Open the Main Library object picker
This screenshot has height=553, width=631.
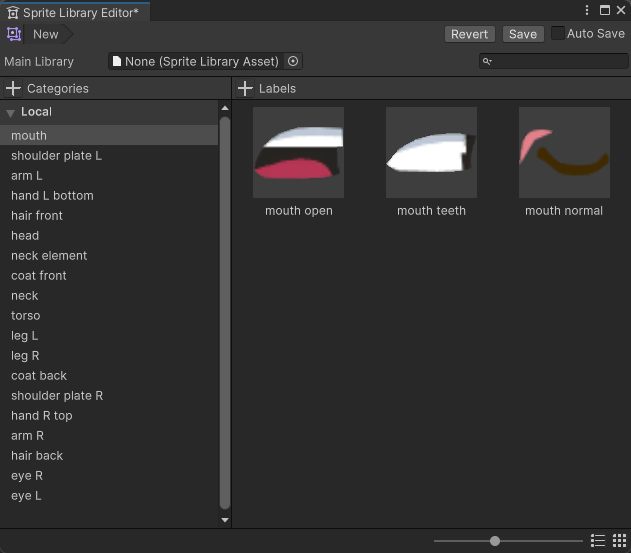[x=293, y=61]
